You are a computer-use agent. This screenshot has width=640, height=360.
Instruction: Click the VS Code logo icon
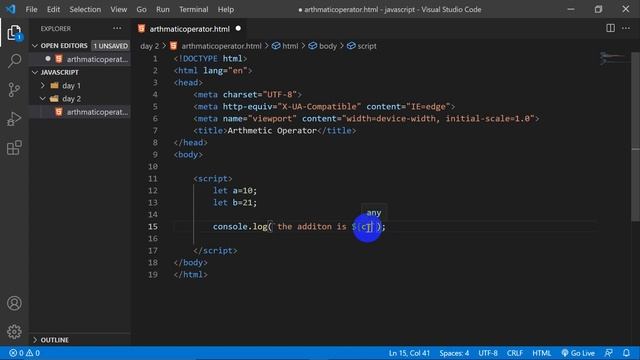[x=11, y=9]
